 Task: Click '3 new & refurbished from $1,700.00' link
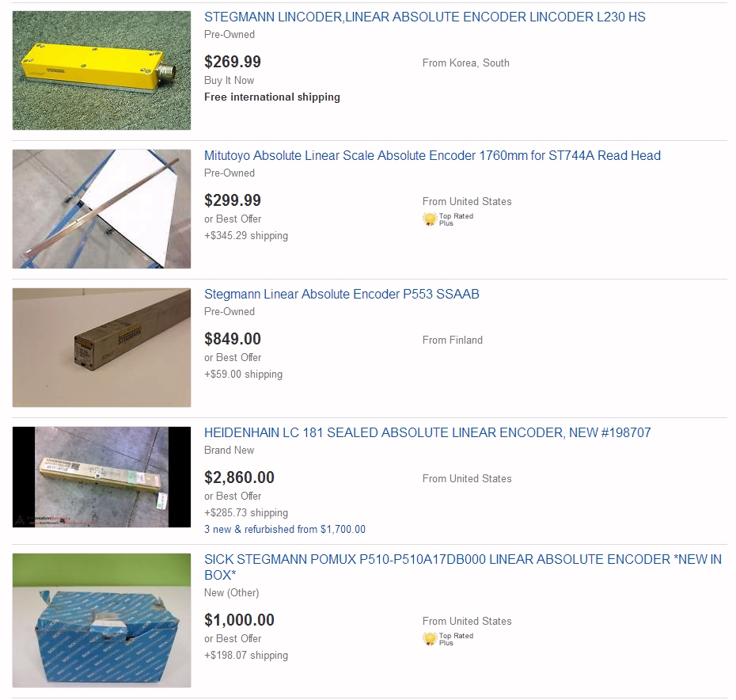tap(285, 530)
